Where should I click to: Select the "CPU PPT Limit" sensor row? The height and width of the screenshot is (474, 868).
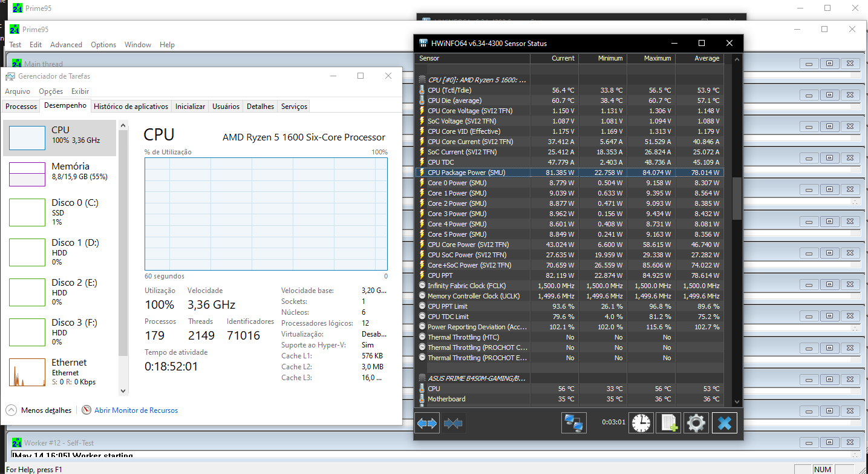[569, 306]
